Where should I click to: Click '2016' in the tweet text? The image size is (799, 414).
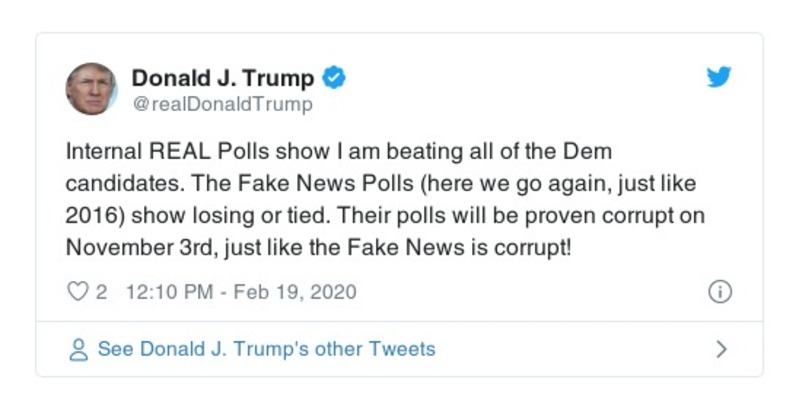tap(89, 213)
